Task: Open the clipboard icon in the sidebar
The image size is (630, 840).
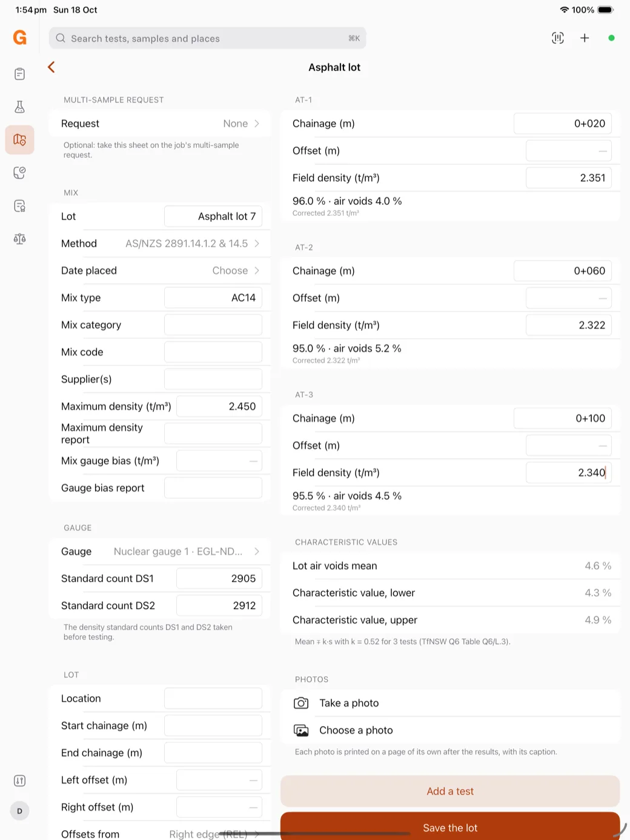Action: coord(20,74)
